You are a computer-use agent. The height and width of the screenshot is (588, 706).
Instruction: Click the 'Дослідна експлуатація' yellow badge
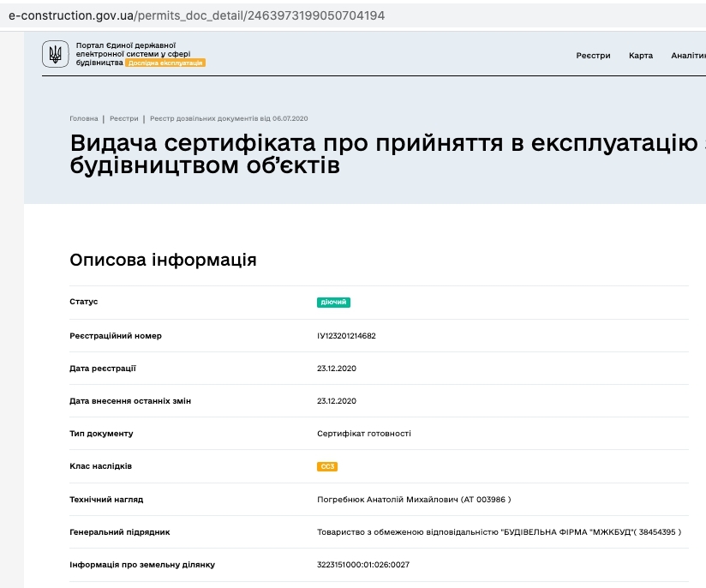[165, 63]
